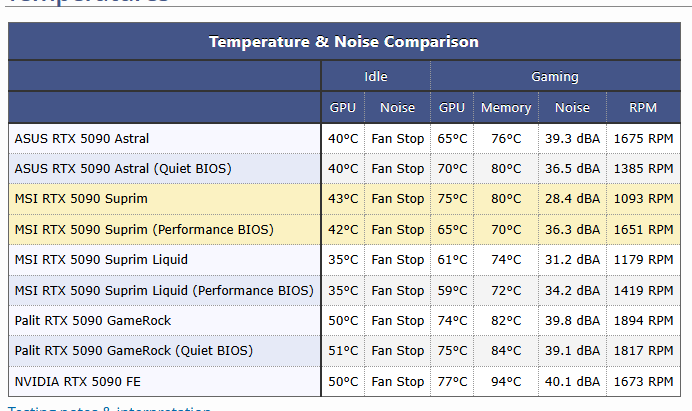Click the 77°C gaming GPU temperature

(x=452, y=381)
